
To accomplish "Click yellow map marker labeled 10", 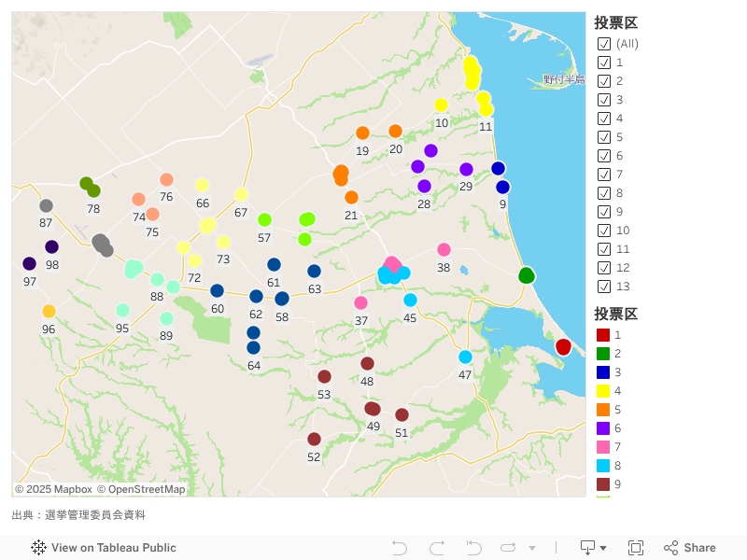I will pos(441,105).
